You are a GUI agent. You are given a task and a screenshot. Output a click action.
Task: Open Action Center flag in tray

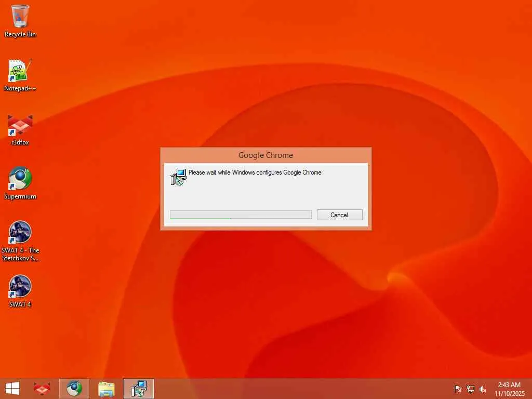(x=458, y=389)
